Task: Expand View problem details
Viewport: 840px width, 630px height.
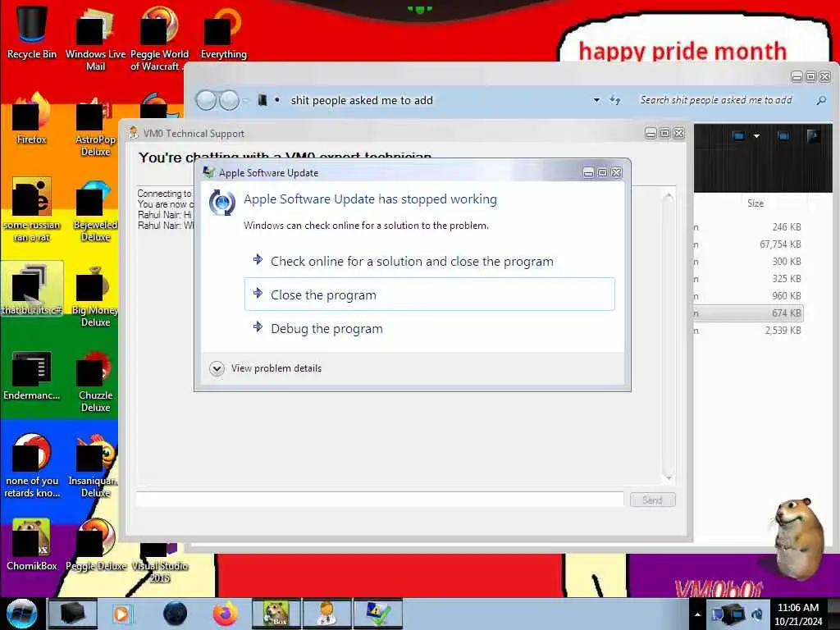Action: [x=266, y=368]
